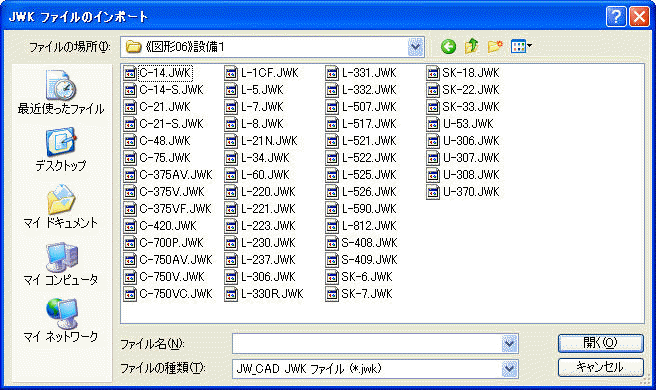Select the L-220.JWK file icon
Screen dimensions: 656x390
tap(231, 192)
